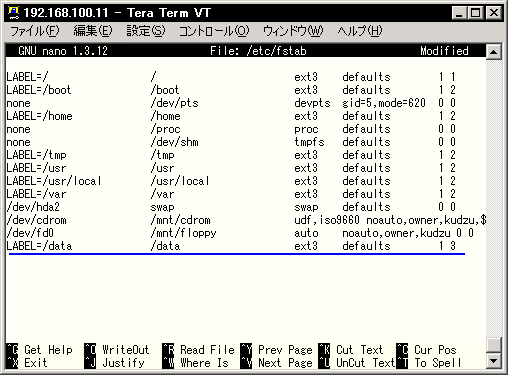Minimize the Tera Term window
This screenshot has width=508, height=375.
point(459,13)
